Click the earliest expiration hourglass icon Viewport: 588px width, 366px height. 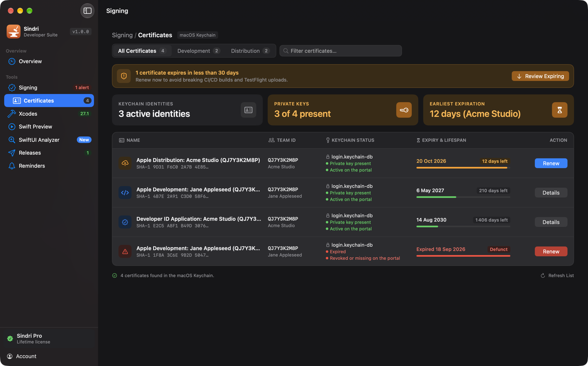point(559,110)
